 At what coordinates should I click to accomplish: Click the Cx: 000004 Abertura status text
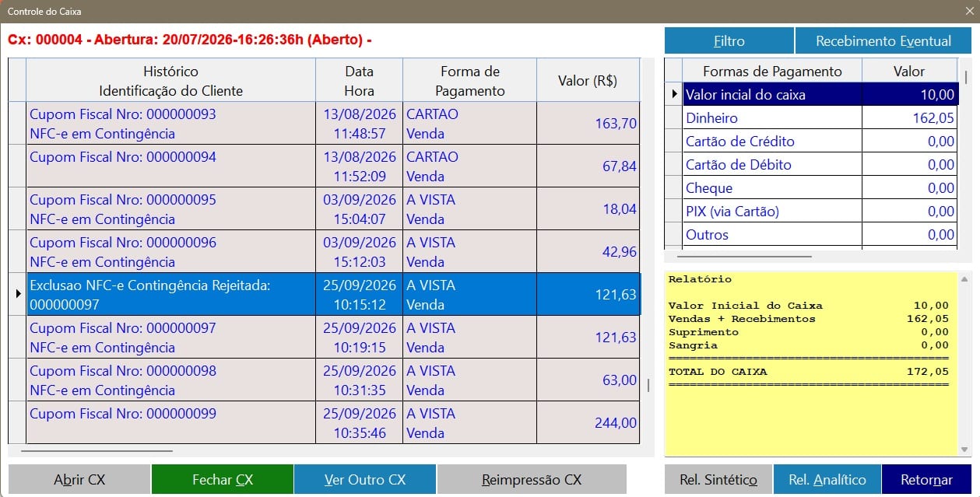pyautogui.click(x=190, y=40)
